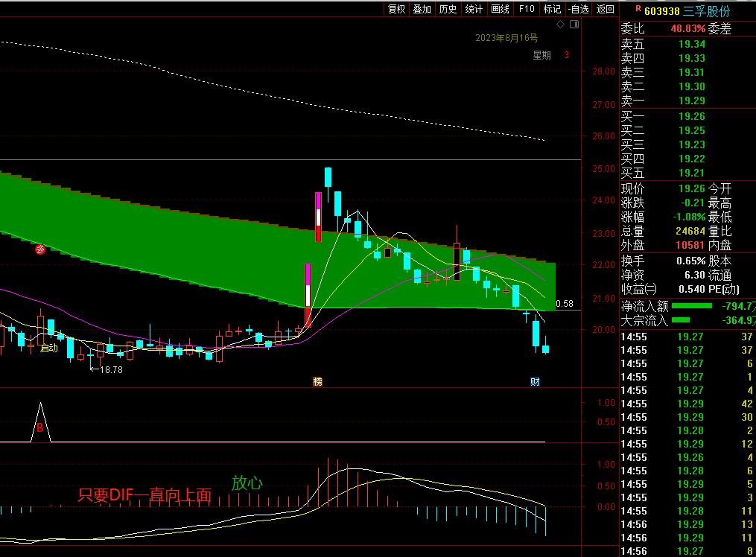Image resolution: width=756 pixels, height=557 pixels.
Task: Click the 28.00 price axis label
Action: click(603, 71)
